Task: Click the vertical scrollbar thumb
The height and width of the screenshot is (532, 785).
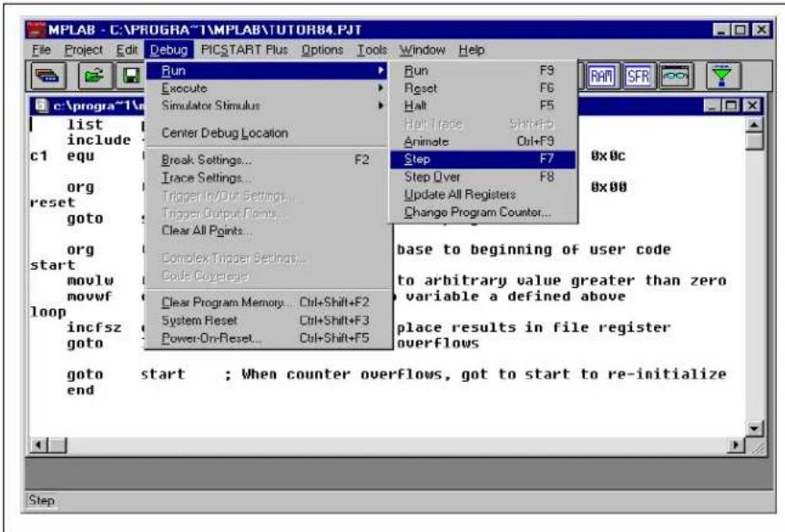Action: coord(754,141)
